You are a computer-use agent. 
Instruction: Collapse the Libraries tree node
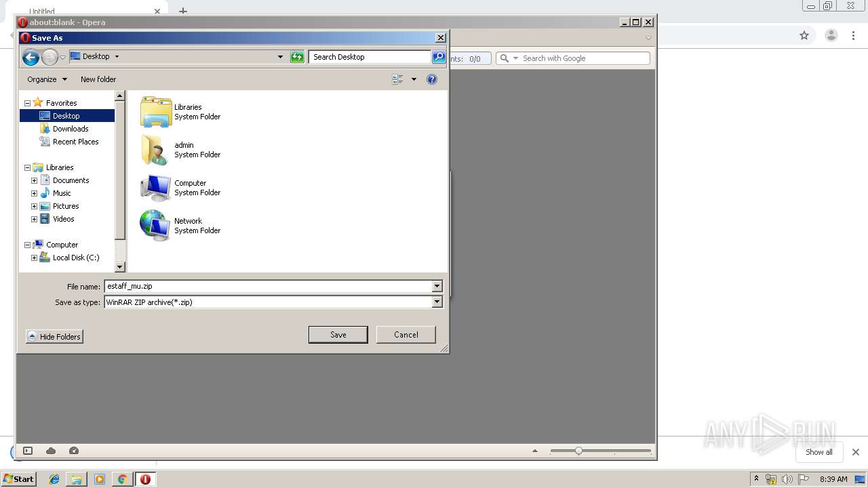click(x=28, y=167)
